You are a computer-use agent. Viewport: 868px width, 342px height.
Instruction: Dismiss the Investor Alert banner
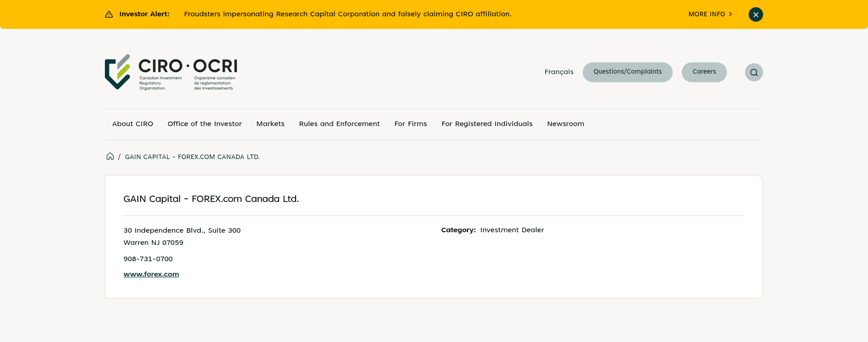point(755,14)
